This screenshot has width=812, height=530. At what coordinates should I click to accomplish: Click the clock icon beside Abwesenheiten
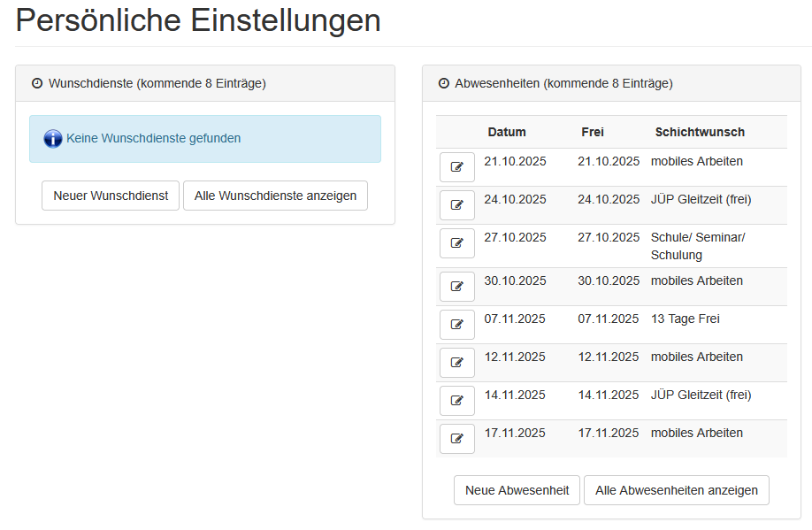tap(443, 82)
